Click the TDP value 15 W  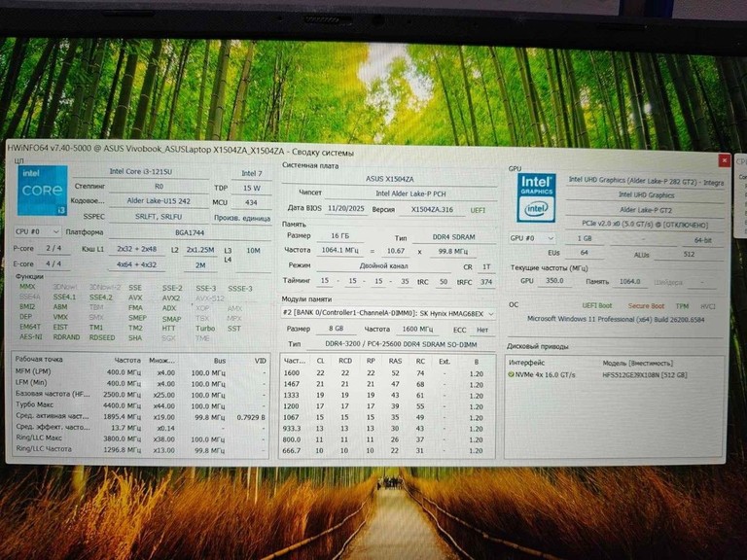click(x=252, y=188)
